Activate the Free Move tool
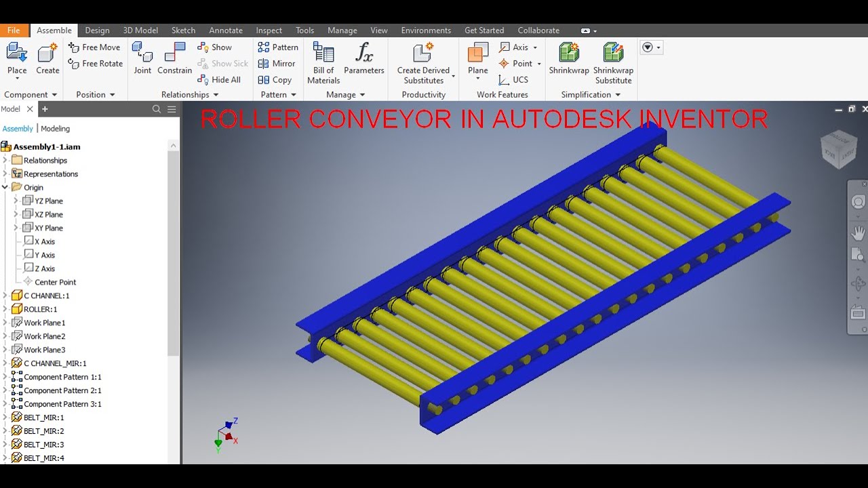 (94, 47)
